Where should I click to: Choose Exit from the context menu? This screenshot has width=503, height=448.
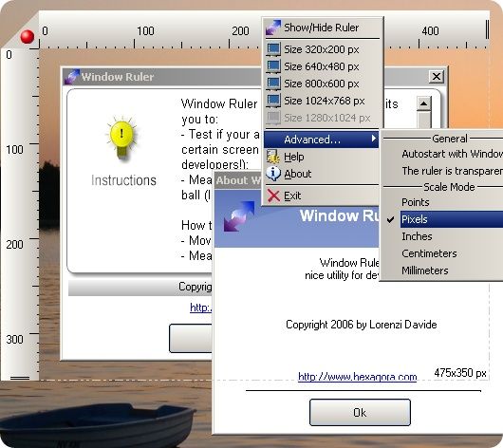tap(322, 196)
